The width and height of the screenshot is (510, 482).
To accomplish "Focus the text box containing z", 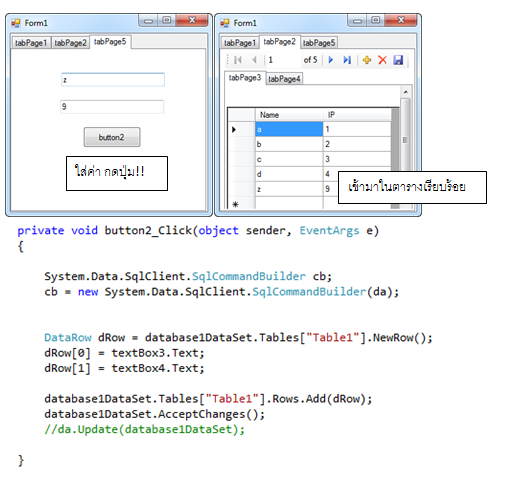I will click(113, 80).
